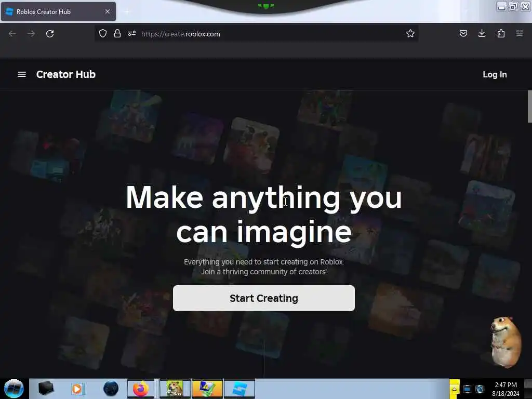Image resolution: width=532 pixels, height=399 pixels.
Task: Click the system tray icon beside the clock
Action: coord(480,389)
